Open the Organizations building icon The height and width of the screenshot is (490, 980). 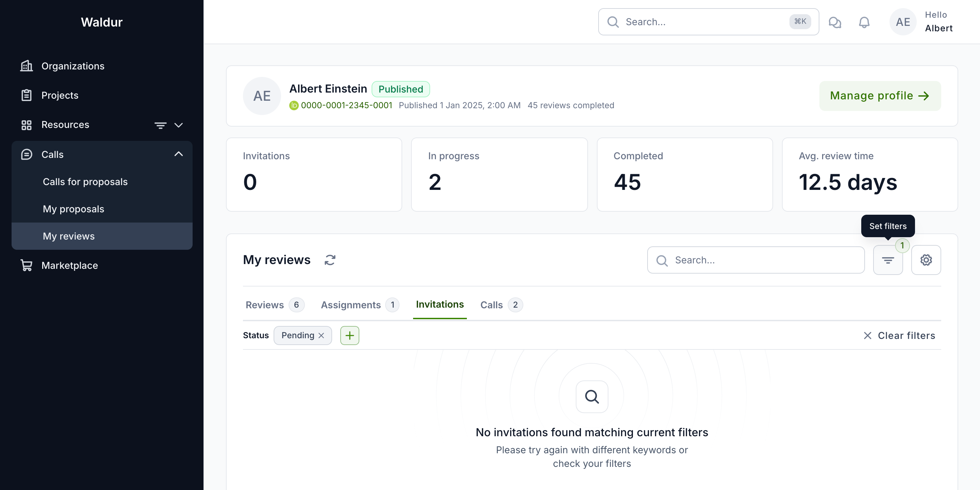(x=26, y=66)
